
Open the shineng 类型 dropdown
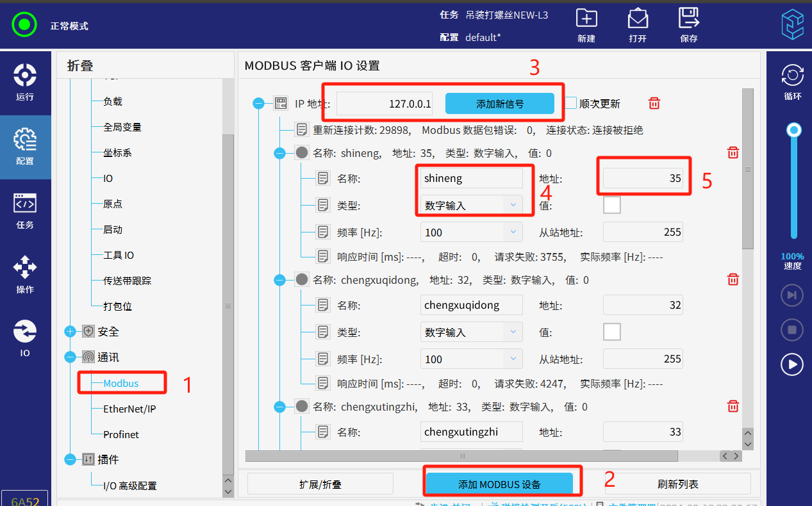[x=471, y=205]
